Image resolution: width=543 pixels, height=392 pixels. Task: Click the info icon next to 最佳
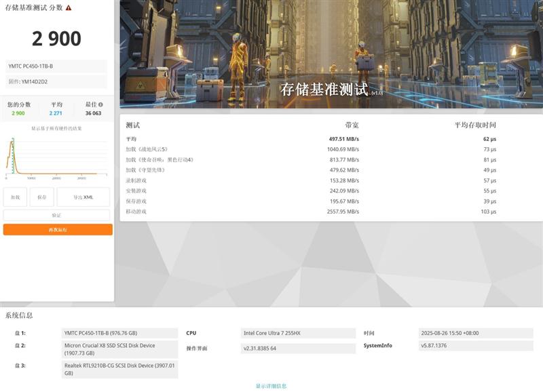100,105
